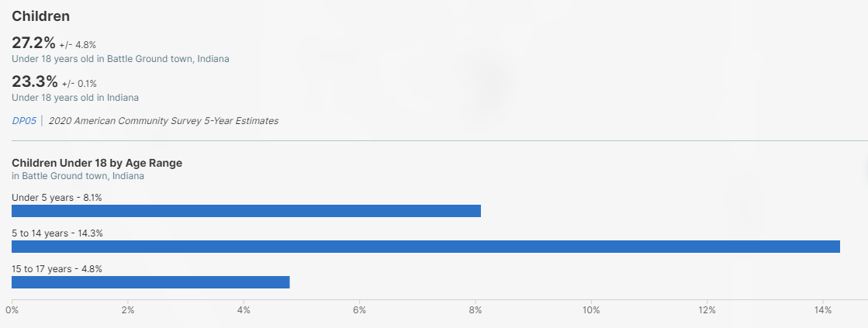Select the 15 to 17 years bar
This screenshot has width=868, height=328.
[150, 282]
